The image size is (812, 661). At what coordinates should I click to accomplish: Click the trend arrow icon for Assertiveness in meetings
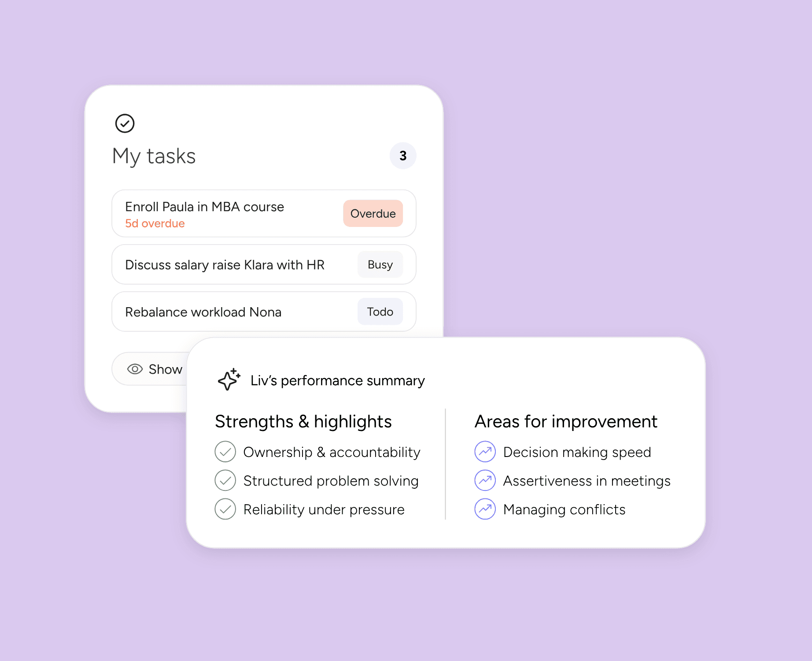click(485, 480)
